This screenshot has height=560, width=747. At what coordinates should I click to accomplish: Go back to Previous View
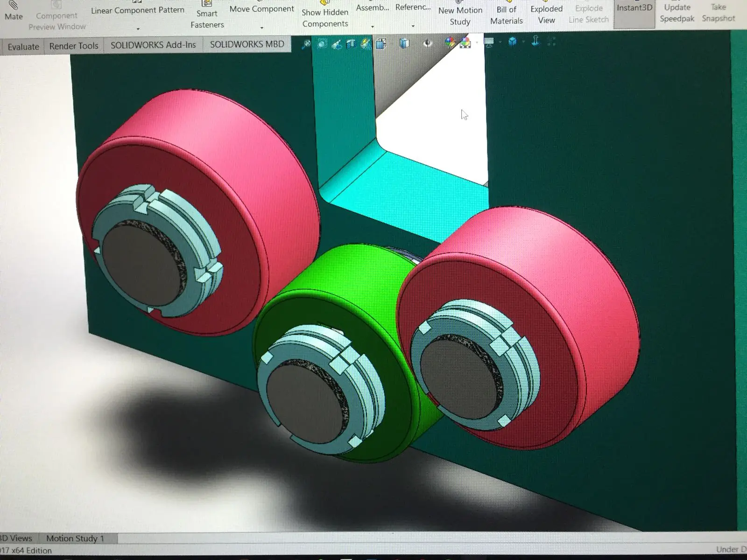[x=336, y=44]
